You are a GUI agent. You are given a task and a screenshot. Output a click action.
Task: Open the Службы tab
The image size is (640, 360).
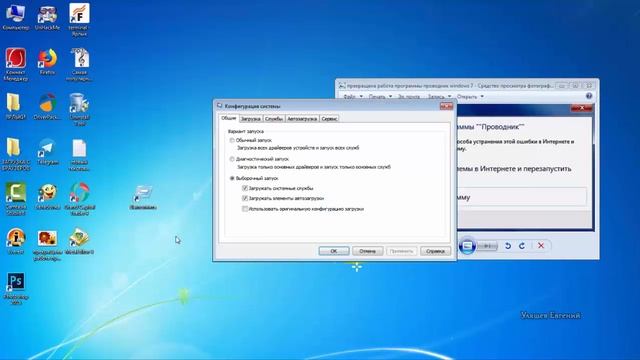coord(273,119)
